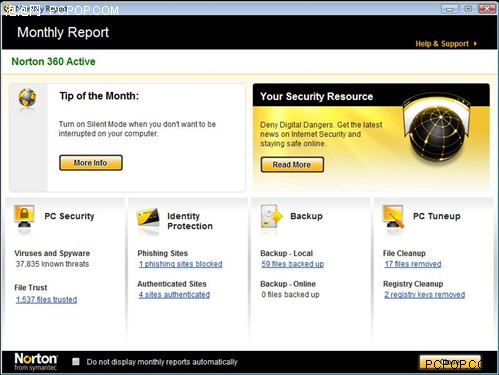
Task: Tick the do-not-display monthly reports checkbox
Action: tap(76, 362)
